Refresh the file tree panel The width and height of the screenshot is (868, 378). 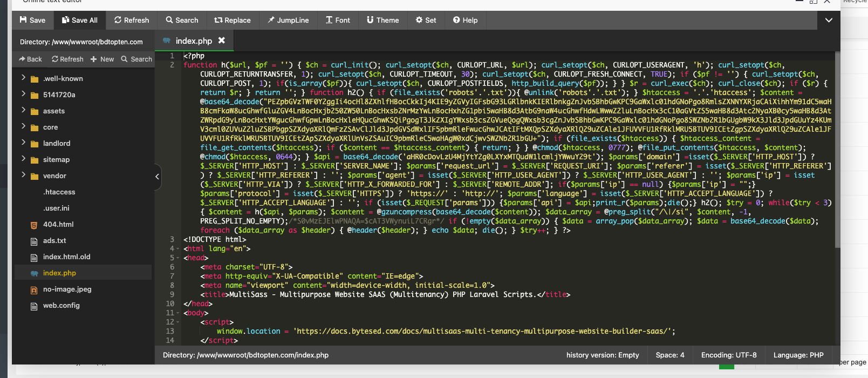click(x=67, y=59)
